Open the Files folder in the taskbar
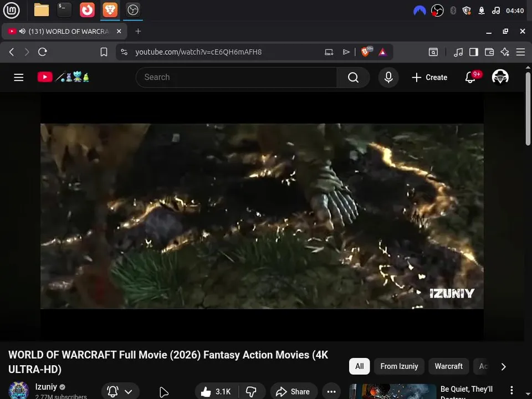 tap(42, 10)
